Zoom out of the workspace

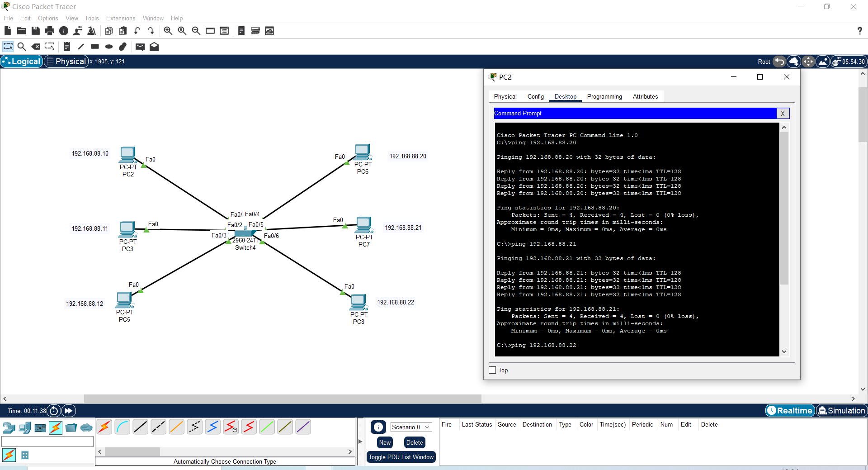(x=196, y=31)
